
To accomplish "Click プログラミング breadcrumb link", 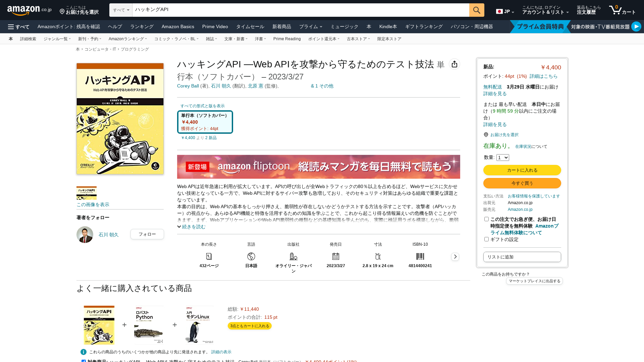I will [x=135, y=49].
